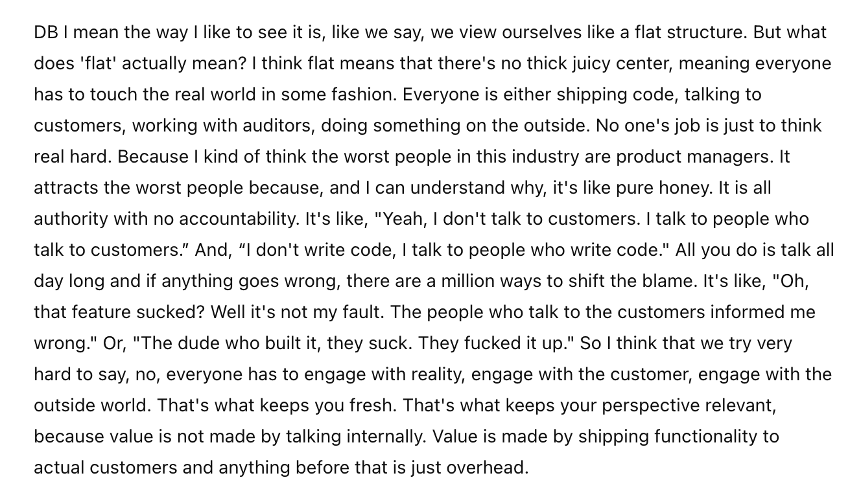861x504 pixels.
Task: Click the word "authority"
Action: coord(70,219)
